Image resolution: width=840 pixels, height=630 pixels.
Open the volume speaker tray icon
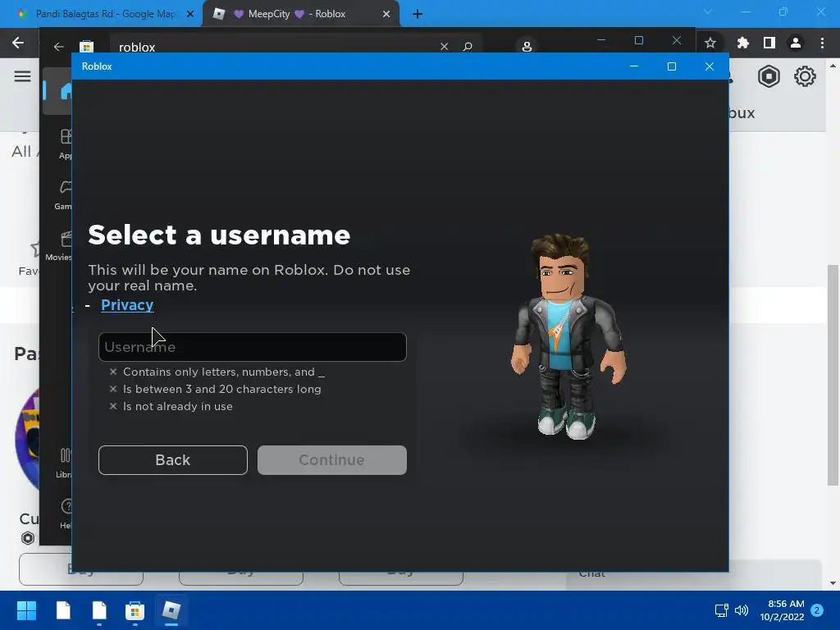pyautogui.click(x=742, y=610)
